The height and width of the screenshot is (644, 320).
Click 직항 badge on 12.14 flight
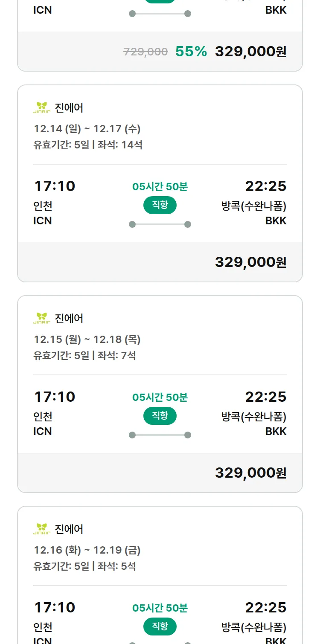[x=160, y=205]
